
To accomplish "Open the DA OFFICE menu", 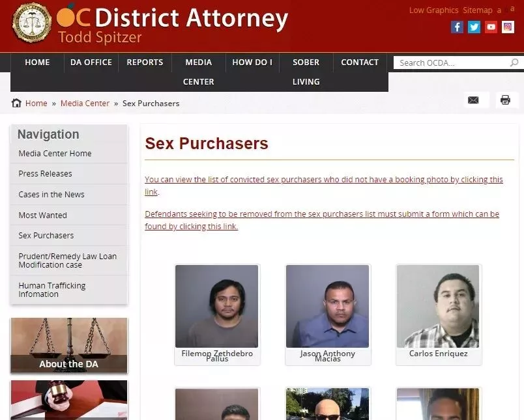I will pyautogui.click(x=91, y=63).
